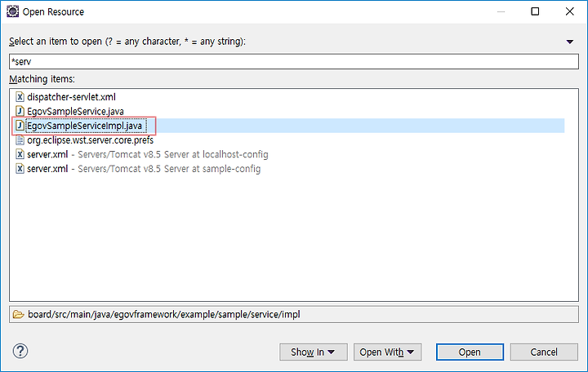
Task: Click the XML icon of server.xml in localhost-config
Action: tap(20, 154)
